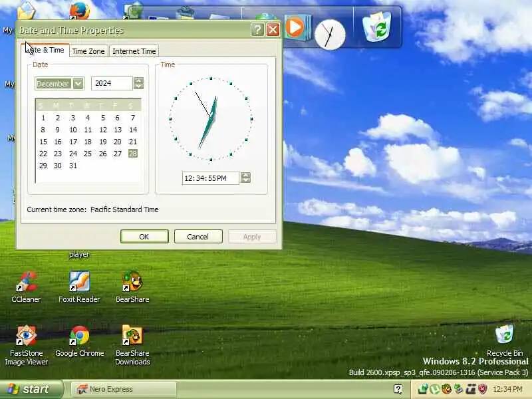This screenshot has height=399, width=532.
Task: Click the dark network computers tray icon
Action: coord(471,389)
